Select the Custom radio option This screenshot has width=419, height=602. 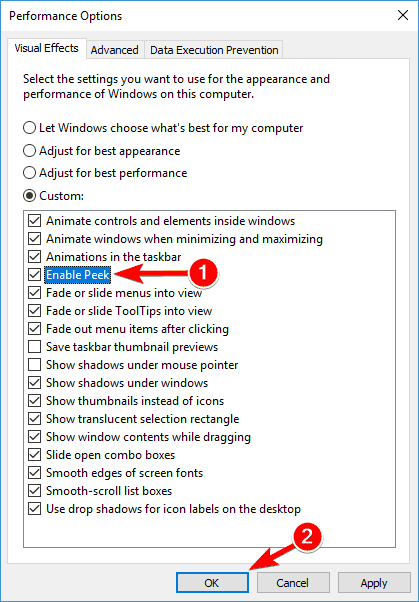point(30,196)
